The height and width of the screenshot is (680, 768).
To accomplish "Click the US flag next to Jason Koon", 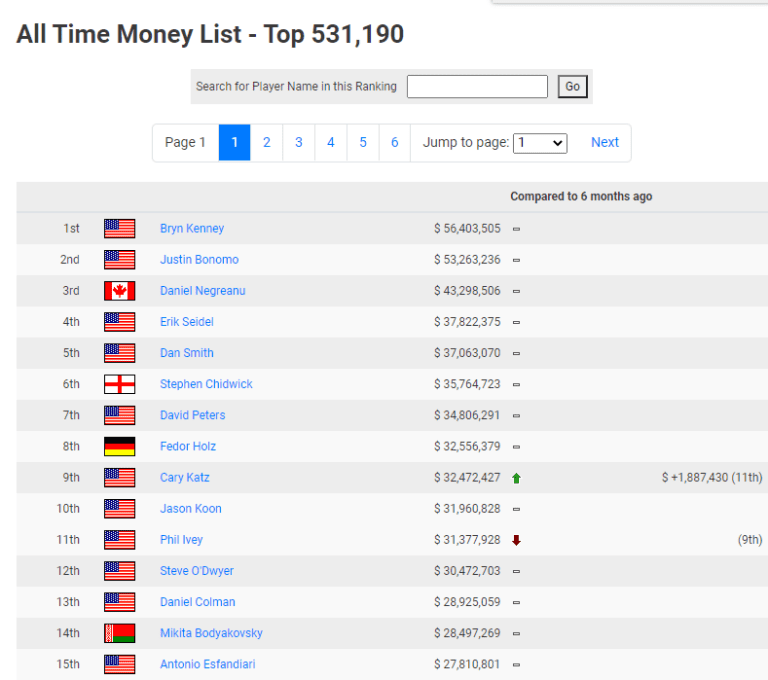I will pyautogui.click(x=119, y=509).
